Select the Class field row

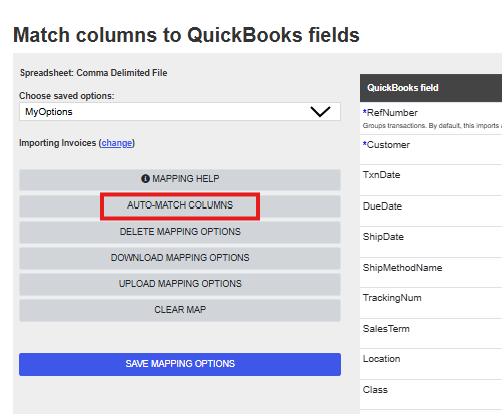pyautogui.click(x=431, y=395)
